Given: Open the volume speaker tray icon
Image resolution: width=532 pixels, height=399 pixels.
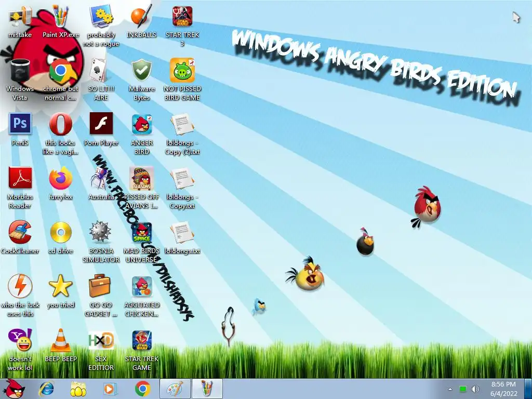Looking at the screenshot, I should coord(475,389).
